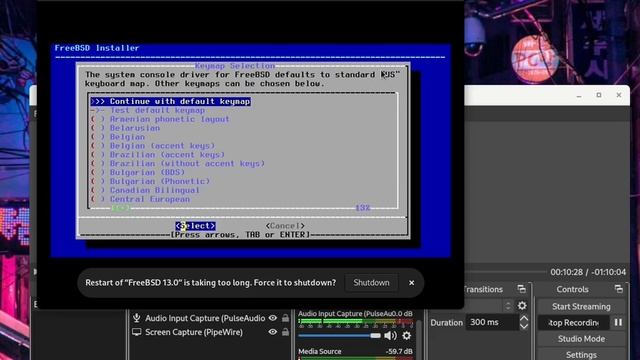Click Shutdown in the restart notification

click(x=371, y=283)
